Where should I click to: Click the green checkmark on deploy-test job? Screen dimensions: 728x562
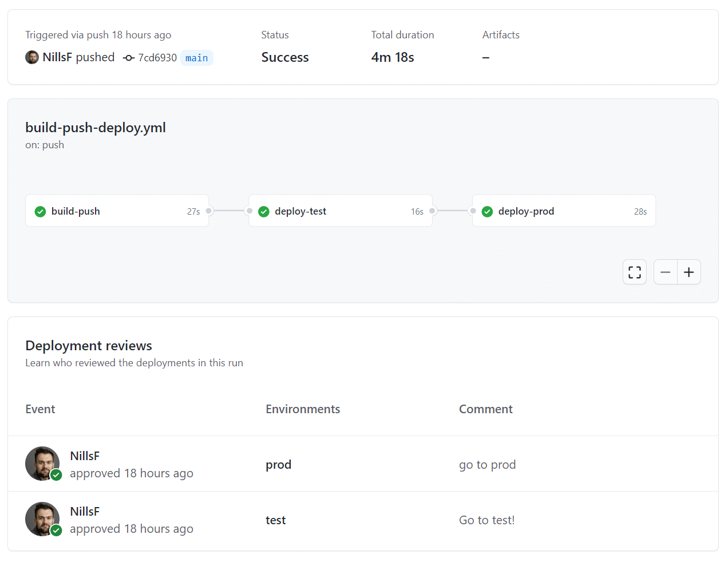(x=264, y=211)
